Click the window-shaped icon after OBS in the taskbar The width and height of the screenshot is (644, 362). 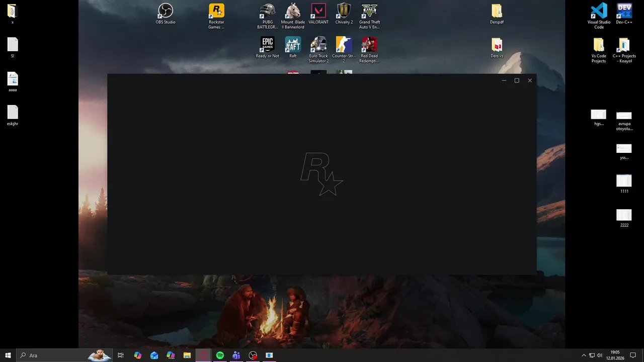pos(269,355)
